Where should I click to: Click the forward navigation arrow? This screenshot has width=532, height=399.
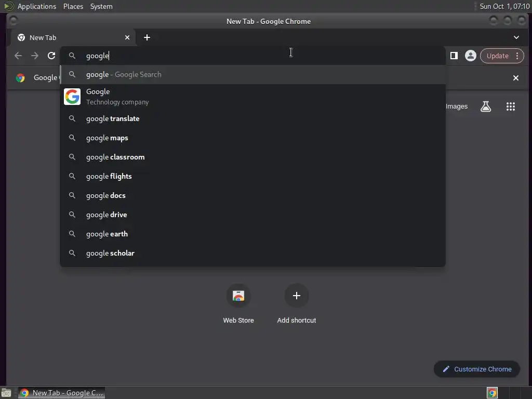[35, 56]
